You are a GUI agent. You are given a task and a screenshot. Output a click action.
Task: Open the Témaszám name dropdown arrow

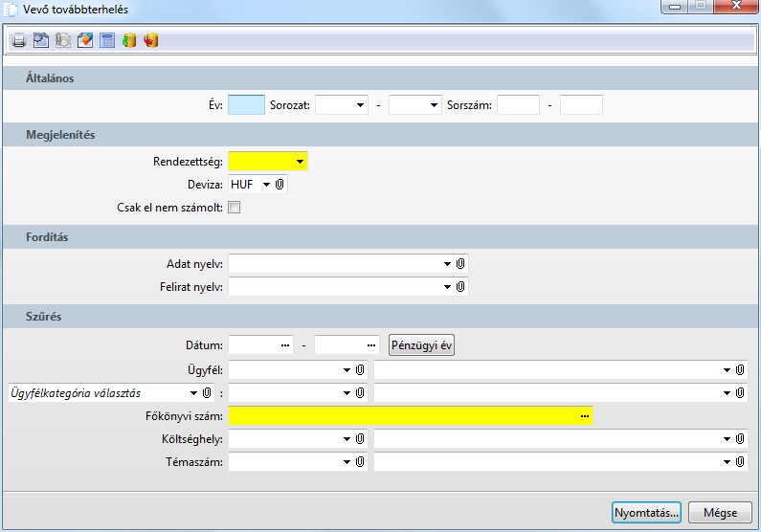coord(727,462)
